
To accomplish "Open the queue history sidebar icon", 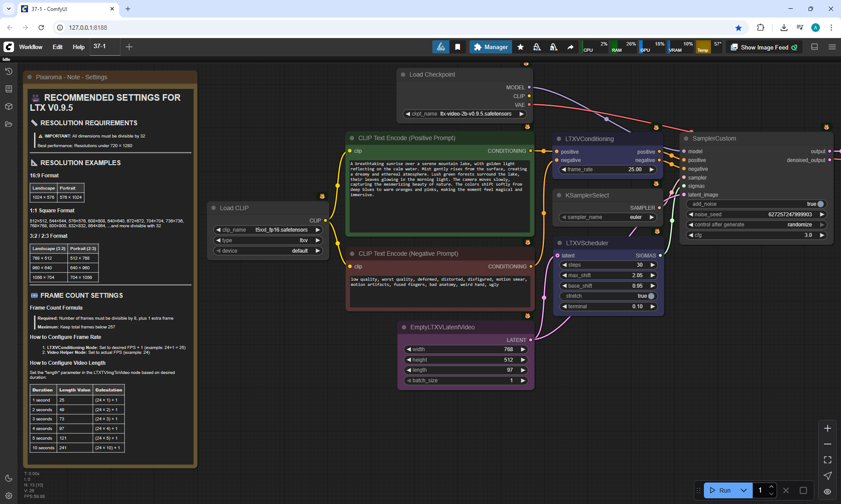I will [9, 71].
